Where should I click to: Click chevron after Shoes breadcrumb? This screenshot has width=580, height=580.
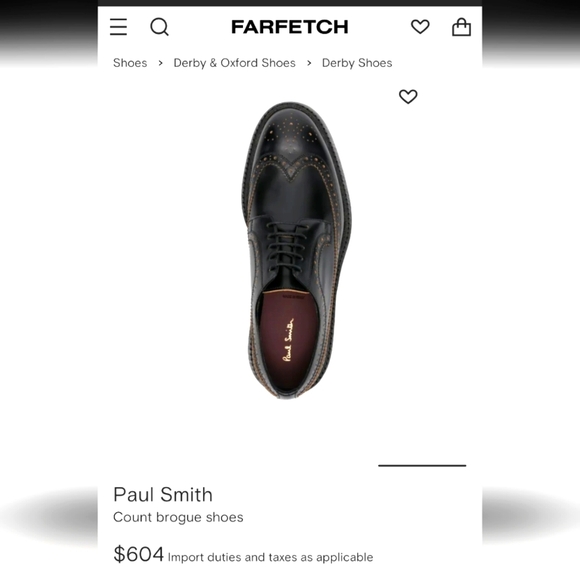click(x=160, y=63)
